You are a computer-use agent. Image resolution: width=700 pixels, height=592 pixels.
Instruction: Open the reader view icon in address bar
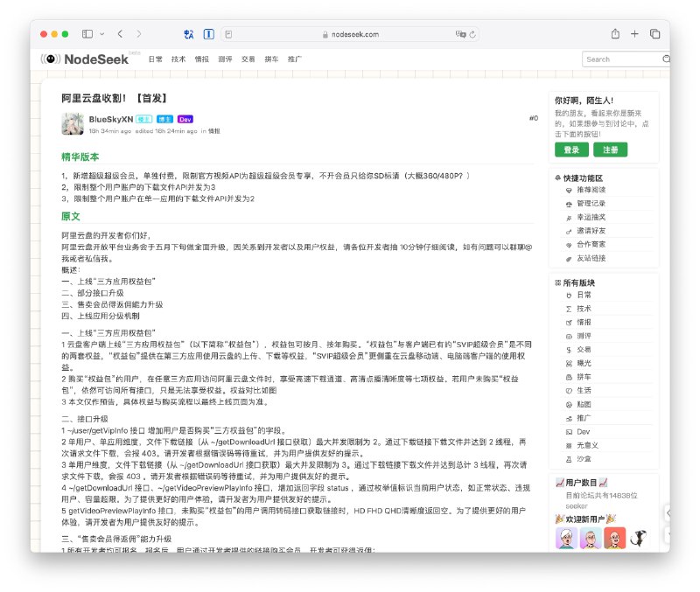coord(228,34)
